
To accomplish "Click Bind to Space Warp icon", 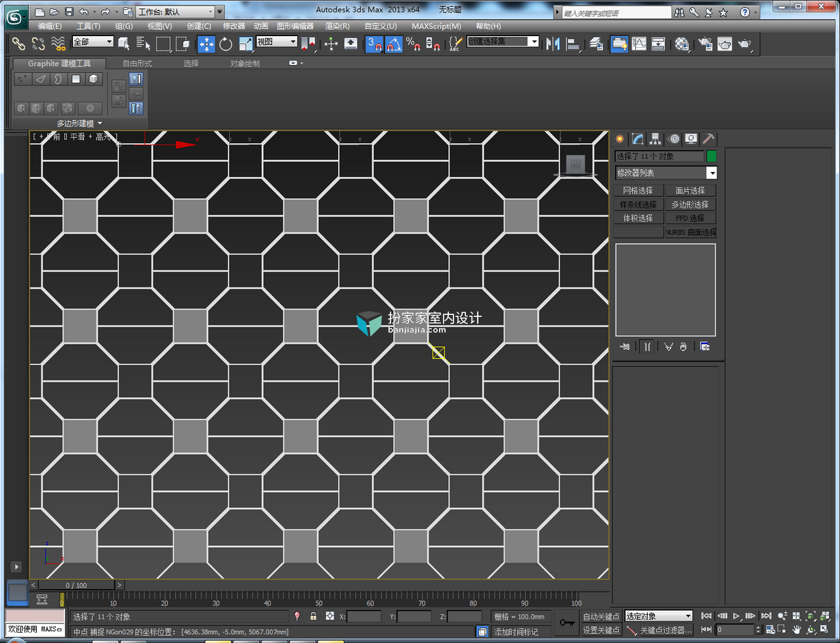I will pyautogui.click(x=58, y=44).
